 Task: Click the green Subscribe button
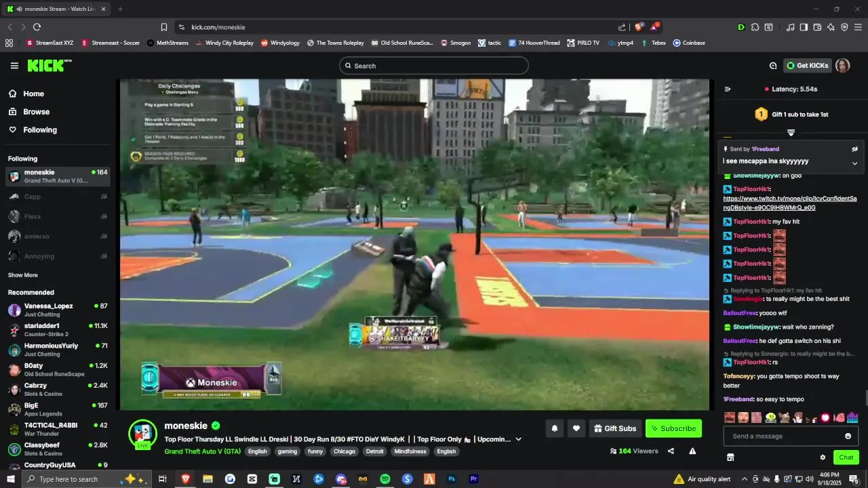click(x=673, y=428)
